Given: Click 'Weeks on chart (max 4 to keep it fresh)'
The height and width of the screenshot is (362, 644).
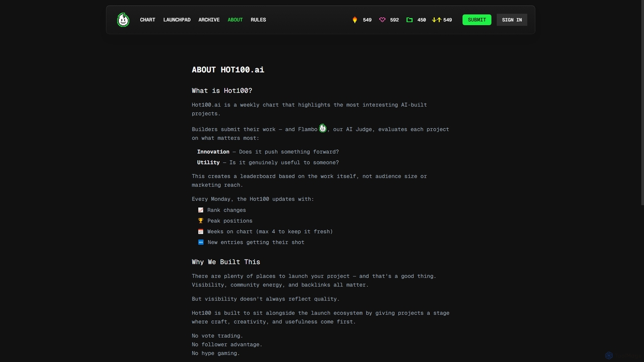Looking at the screenshot, I should coord(270,231).
